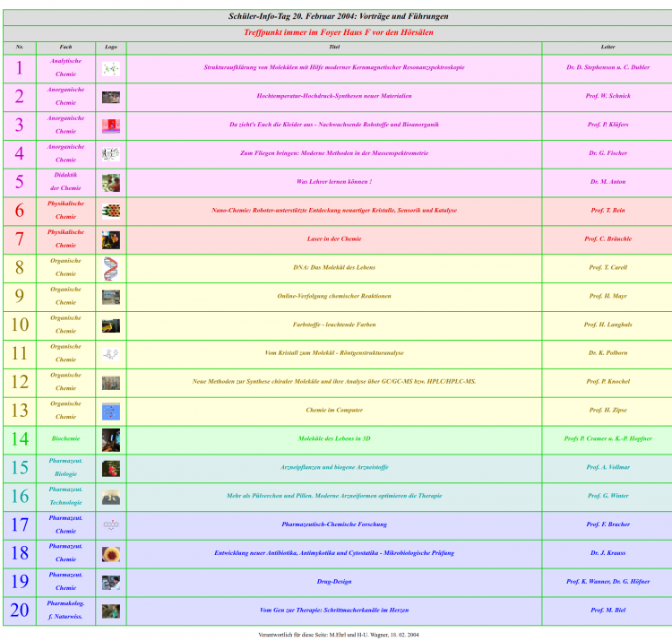672x641 pixels.
Task: Open "Farbstoffe - leuchtende Farben" talk
Action: (334, 325)
